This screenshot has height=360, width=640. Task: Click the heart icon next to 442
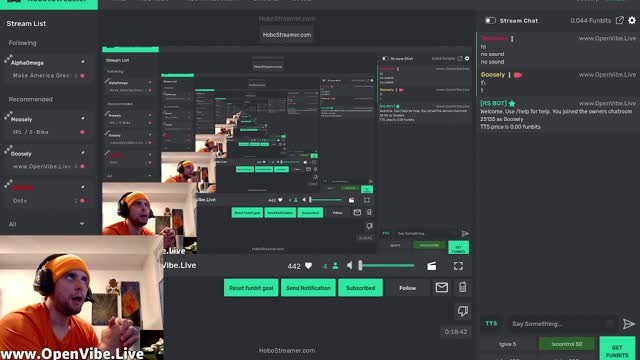309,266
